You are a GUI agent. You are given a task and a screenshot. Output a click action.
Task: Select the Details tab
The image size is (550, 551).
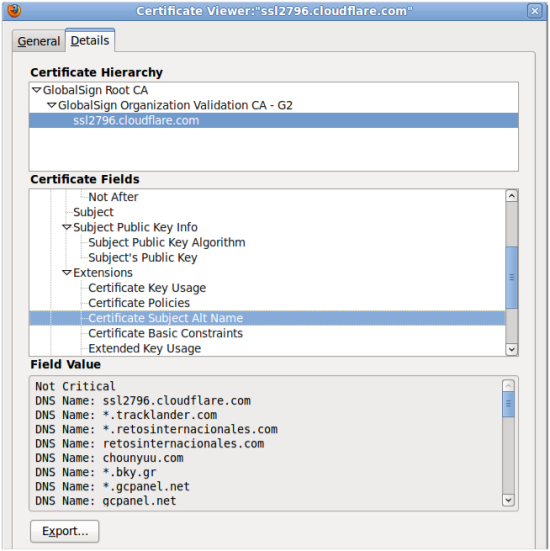tap(90, 40)
